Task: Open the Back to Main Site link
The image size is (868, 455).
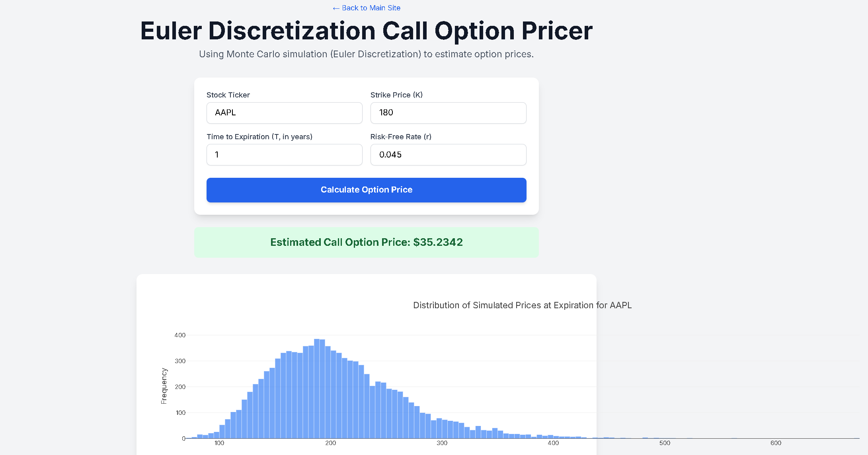Action: tap(366, 8)
